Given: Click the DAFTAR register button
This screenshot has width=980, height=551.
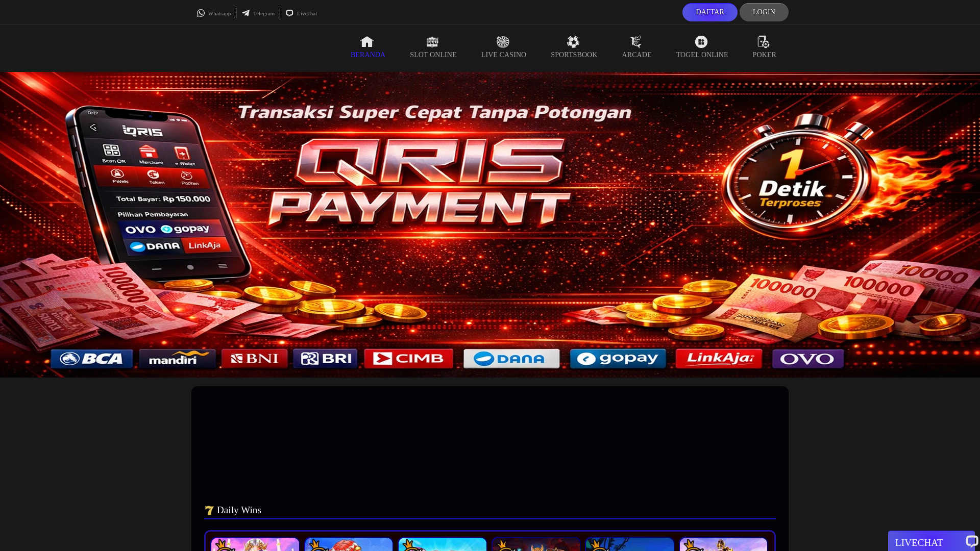Looking at the screenshot, I should click(709, 12).
